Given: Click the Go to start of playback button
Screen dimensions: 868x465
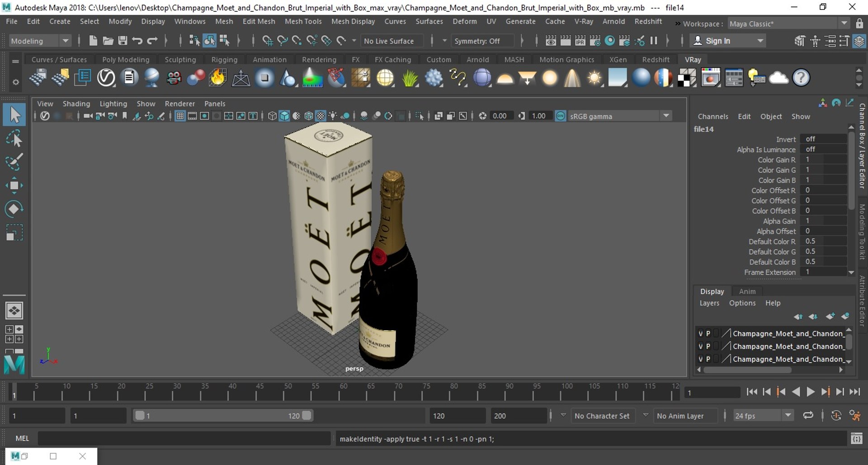Looking at the screenshot, I should tap(751, 392).
